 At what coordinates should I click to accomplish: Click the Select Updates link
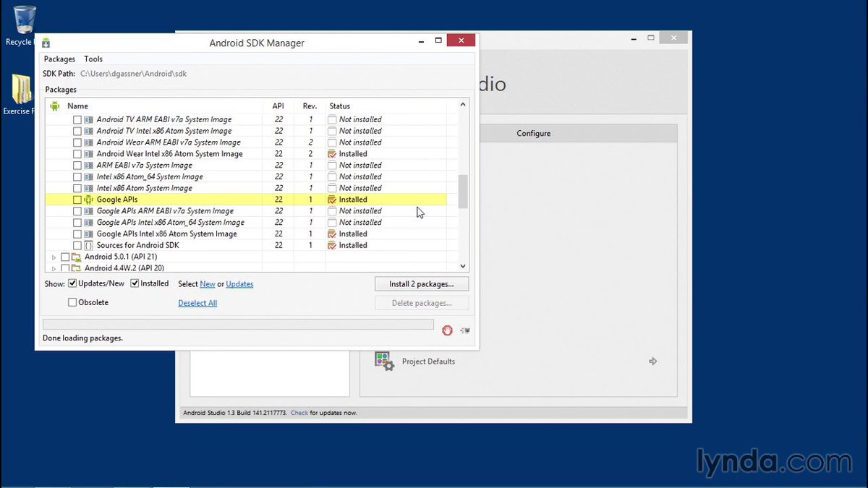click(239, 284)
